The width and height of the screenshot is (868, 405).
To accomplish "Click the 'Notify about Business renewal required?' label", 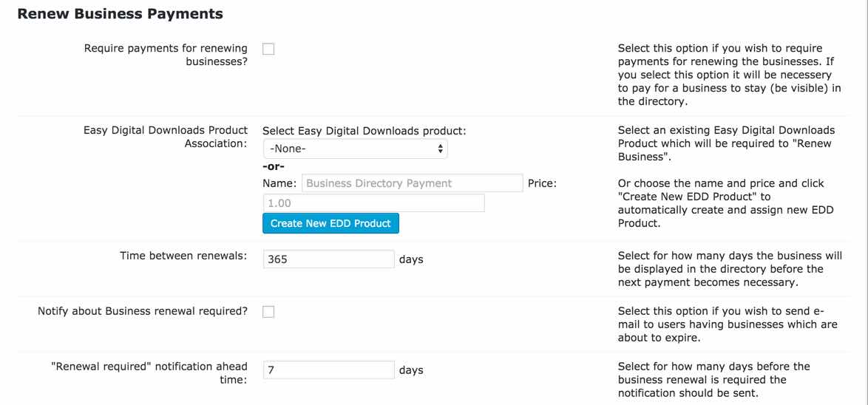I will (143, 311).
